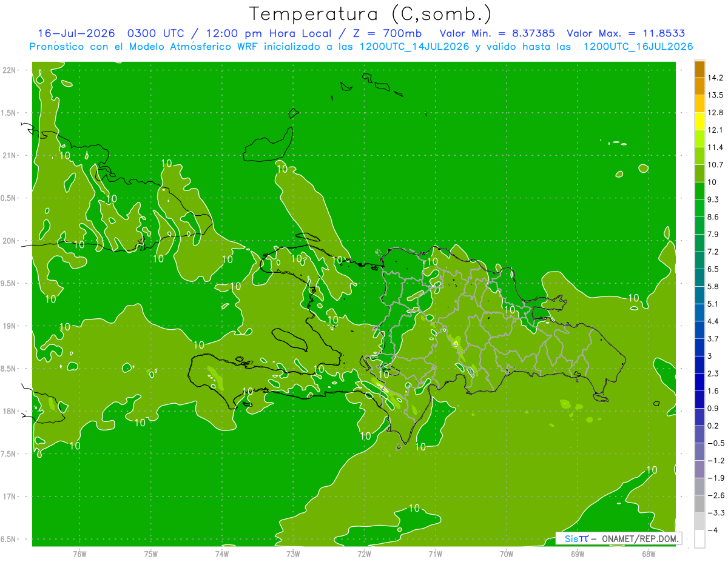This screenshot has width=728, height=562.
Task: Click the '0.9' color bar value
Action: (713, 409)
